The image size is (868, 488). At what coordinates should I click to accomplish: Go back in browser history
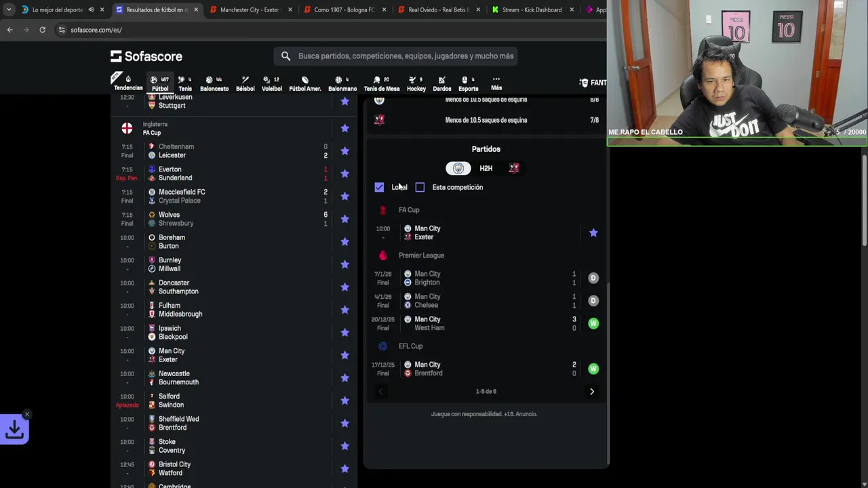9,30
